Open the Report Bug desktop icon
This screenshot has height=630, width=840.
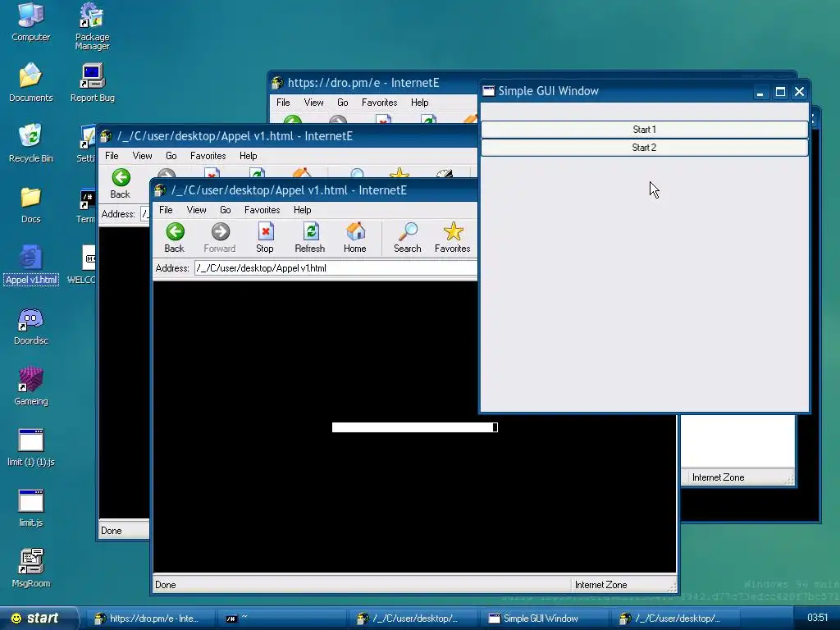92,83
